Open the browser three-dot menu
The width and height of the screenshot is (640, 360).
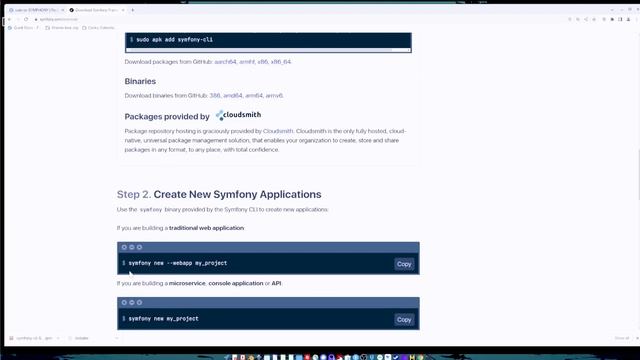pos(636,19)
